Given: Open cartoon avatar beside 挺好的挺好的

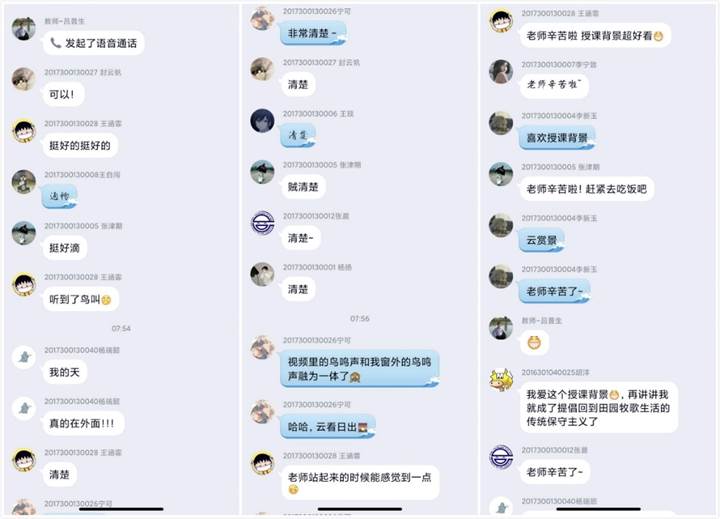Looking at the screenshot, I should [x=24, y=131].
